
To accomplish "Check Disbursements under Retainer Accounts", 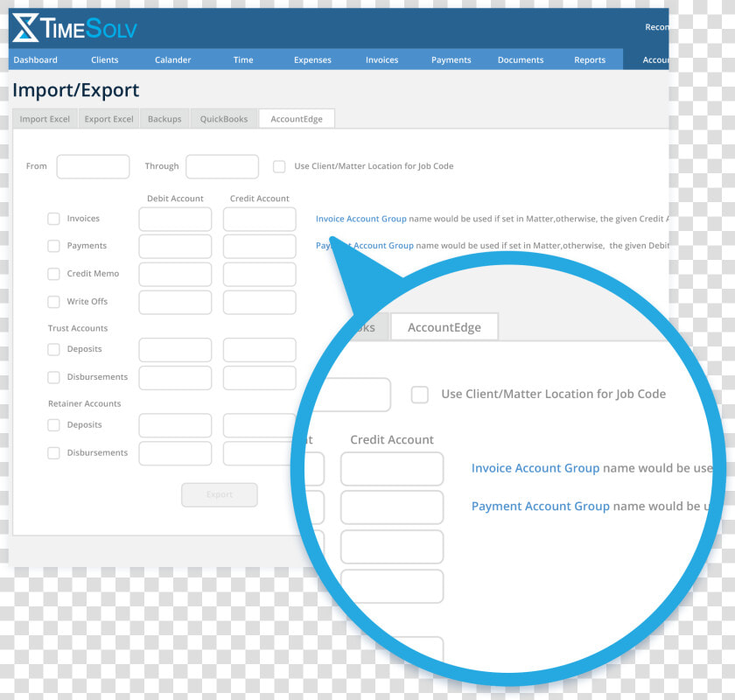I will tap(54, 453).
